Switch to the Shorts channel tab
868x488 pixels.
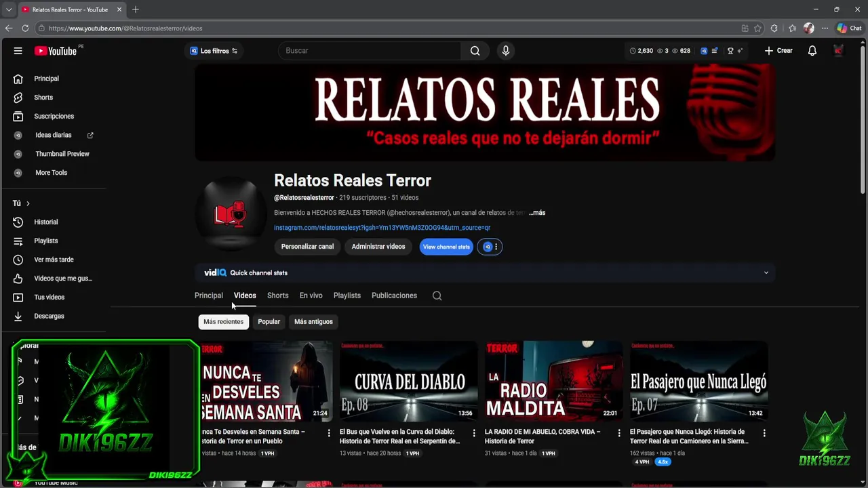tap(277, 296)
